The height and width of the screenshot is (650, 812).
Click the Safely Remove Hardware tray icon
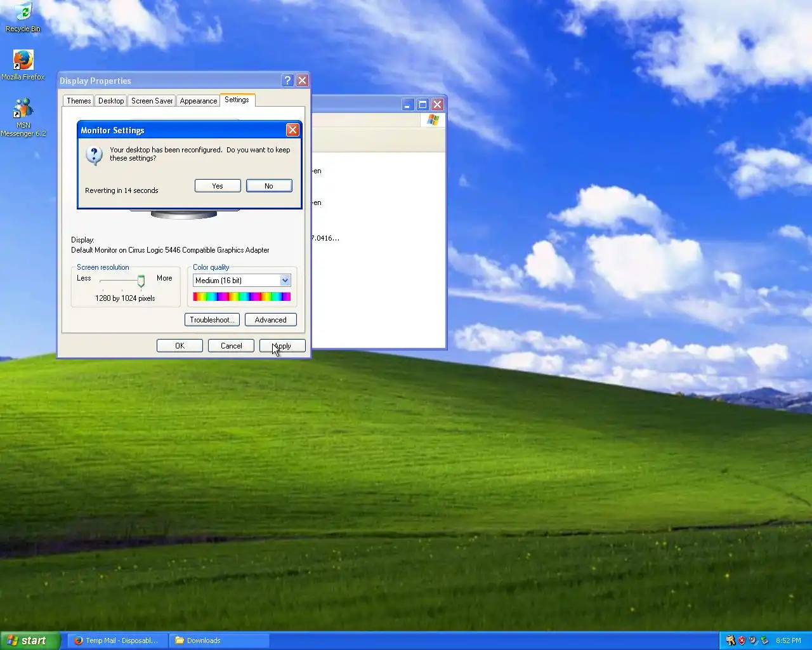(x=764, y=640)
